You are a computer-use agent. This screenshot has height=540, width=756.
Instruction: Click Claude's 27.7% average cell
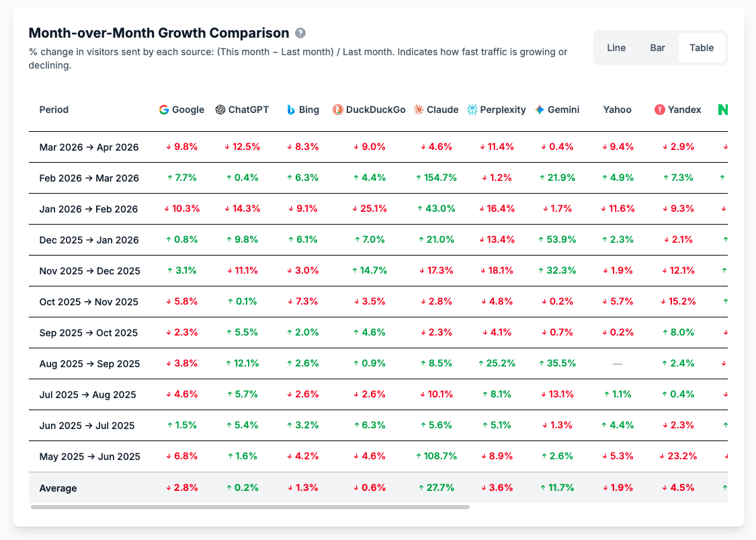click(x=436, y=488)
